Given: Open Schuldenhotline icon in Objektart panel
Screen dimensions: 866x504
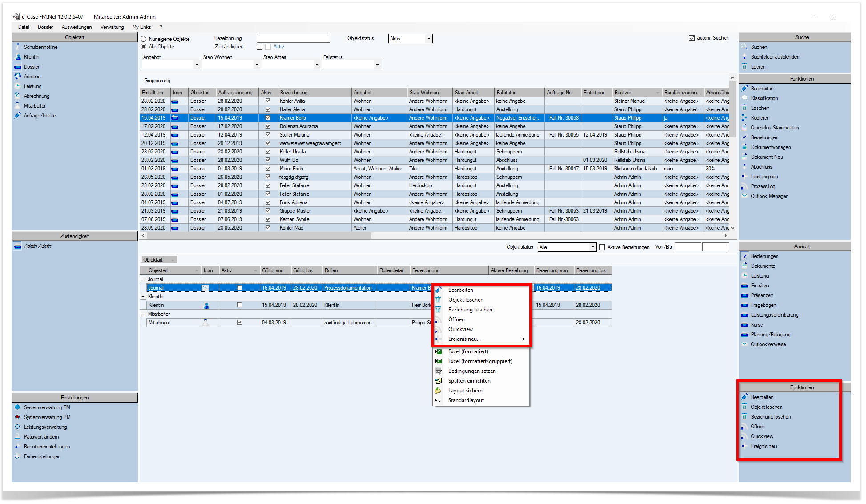Looking at the screenshot, I should tap(18, 47).
